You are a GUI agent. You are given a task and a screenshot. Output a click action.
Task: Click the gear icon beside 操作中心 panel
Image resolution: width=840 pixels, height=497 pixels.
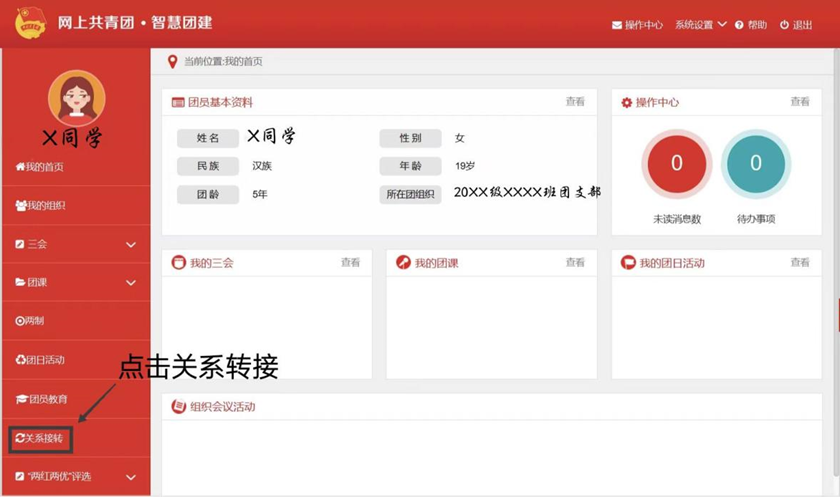click(x=627, y=103)
